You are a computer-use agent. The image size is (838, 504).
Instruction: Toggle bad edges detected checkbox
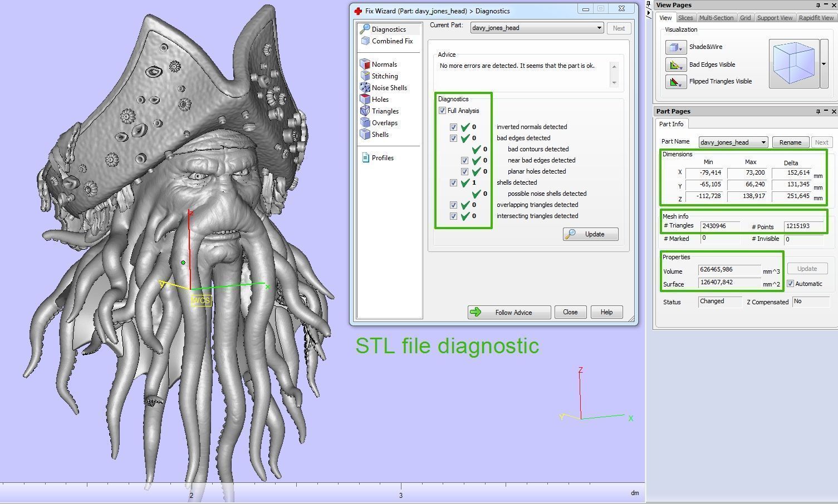click(453, 138)
